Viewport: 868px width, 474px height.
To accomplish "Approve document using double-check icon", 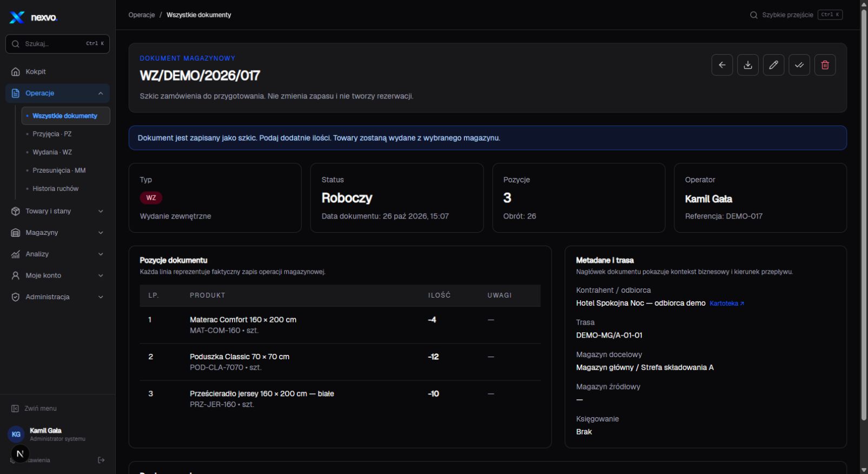I will (x=799, y=65).
